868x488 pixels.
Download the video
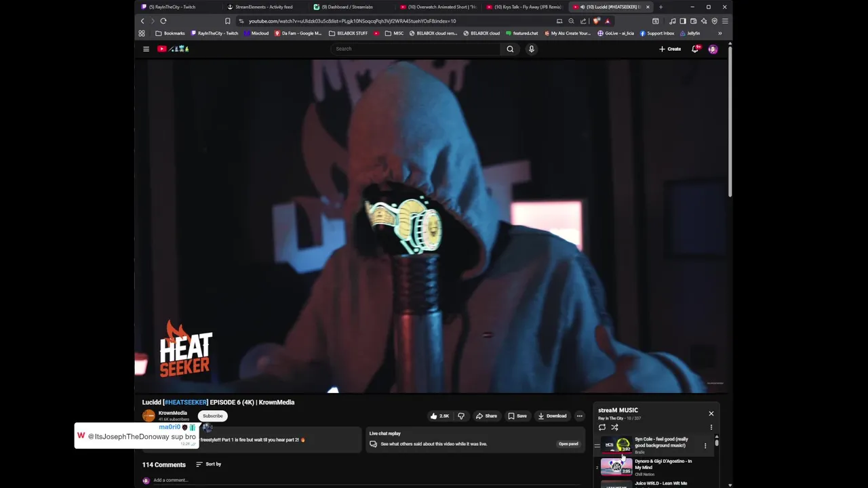pyautogui.click(x=552, y=416)
